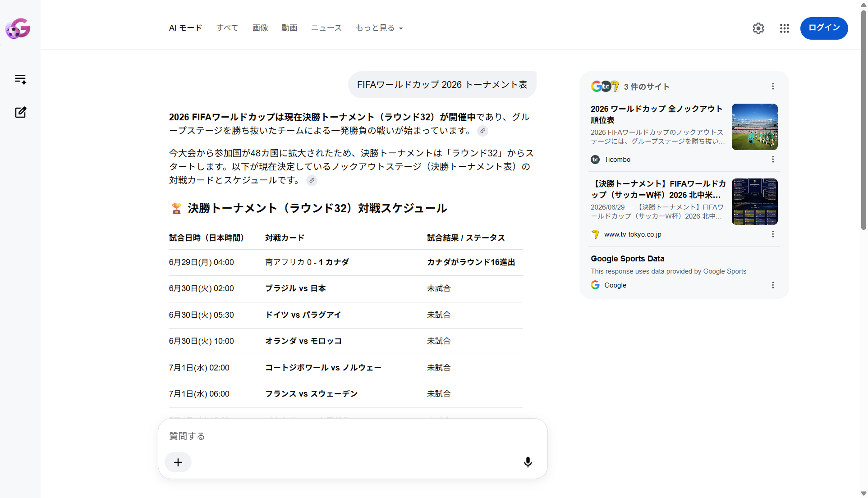Select the オランダ vs モロッコ match cell
Viewport: 868px width, 498px height.
pos(303,341)
